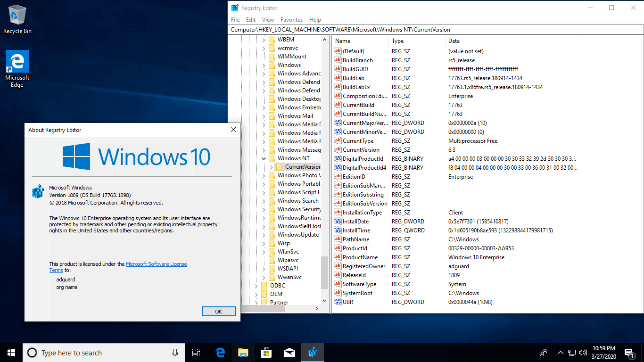Viewport: 644px width, 362px height.
Task: Select the WIMMount key in tree
Action: [292, 57]
